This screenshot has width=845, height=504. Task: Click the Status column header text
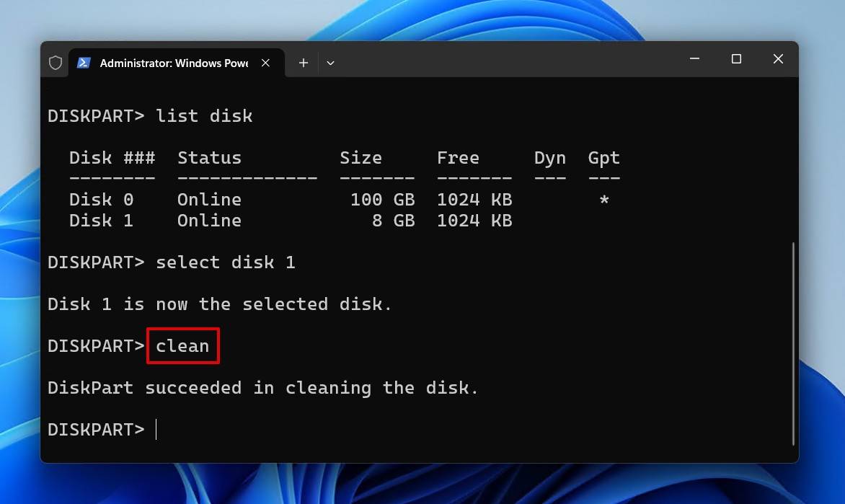coord(209,157)
